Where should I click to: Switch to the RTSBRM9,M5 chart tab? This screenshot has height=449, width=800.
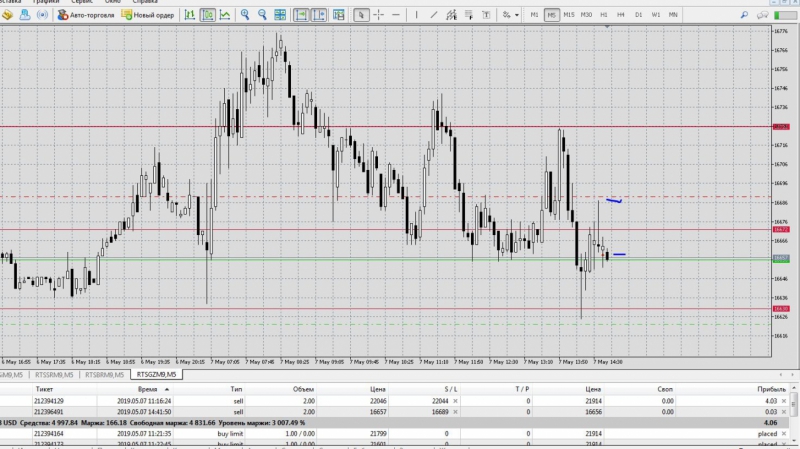[x=107, y=374]
